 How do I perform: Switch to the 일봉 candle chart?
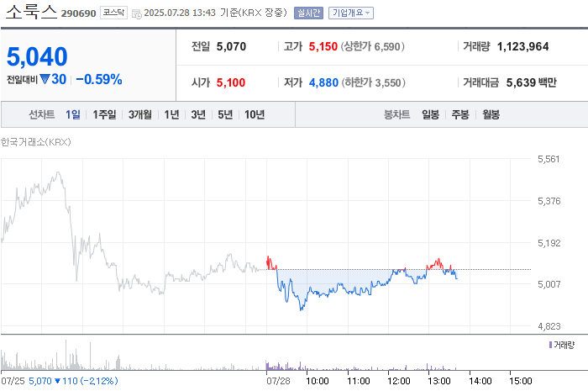(430, 114)
